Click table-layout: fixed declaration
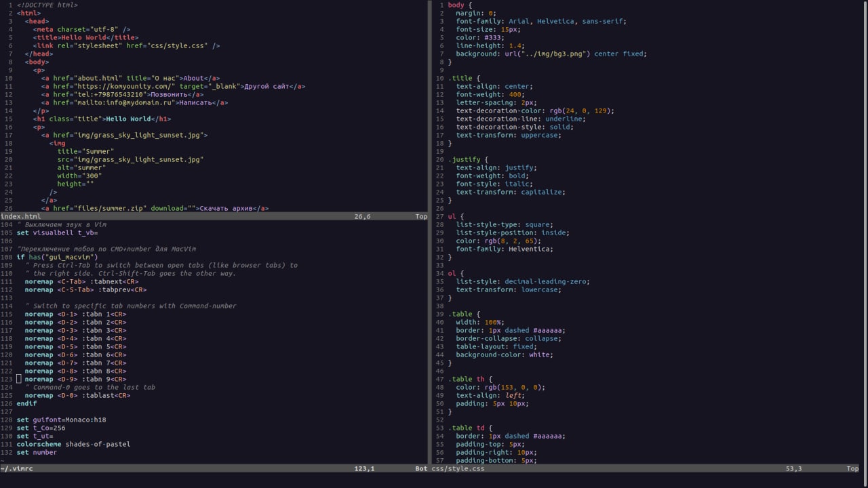This screenshot has height=488, width=868. tap(496, 346)
